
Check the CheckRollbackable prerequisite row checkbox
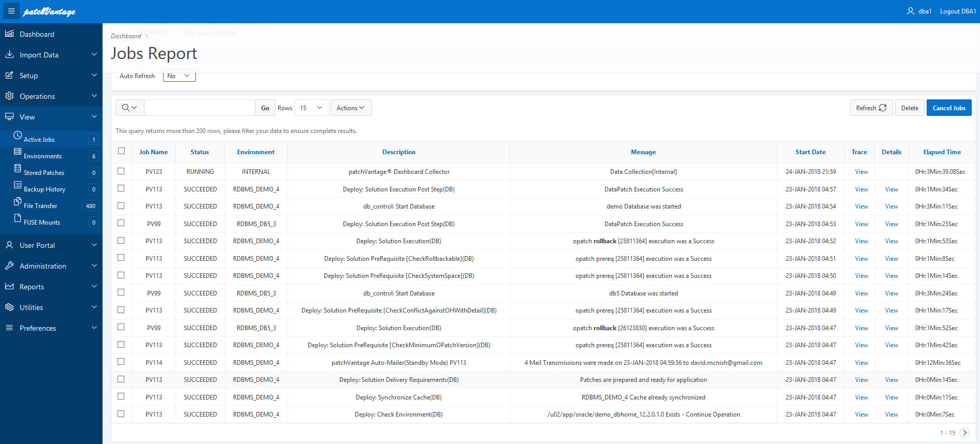tap(121, 258)
